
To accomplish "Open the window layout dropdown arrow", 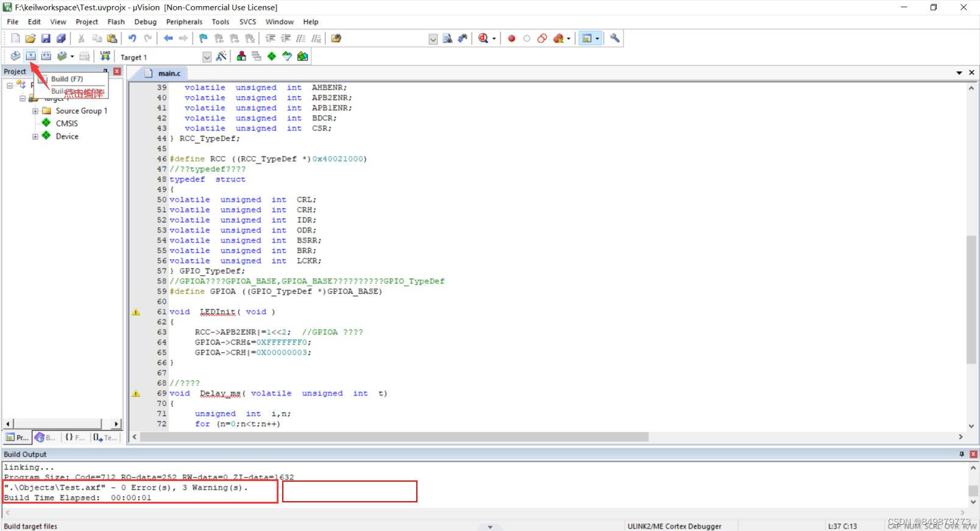I will (x=597, y=38).
